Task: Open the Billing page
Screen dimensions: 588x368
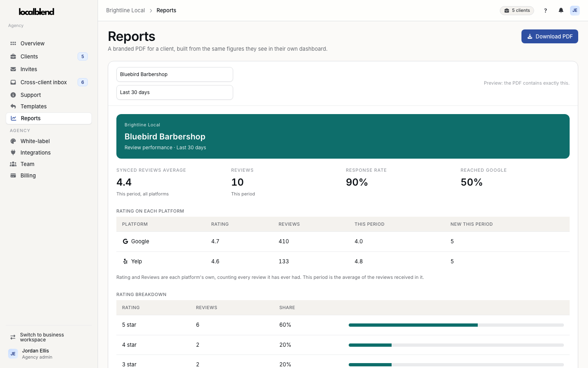Action: [x=49, y=175]
